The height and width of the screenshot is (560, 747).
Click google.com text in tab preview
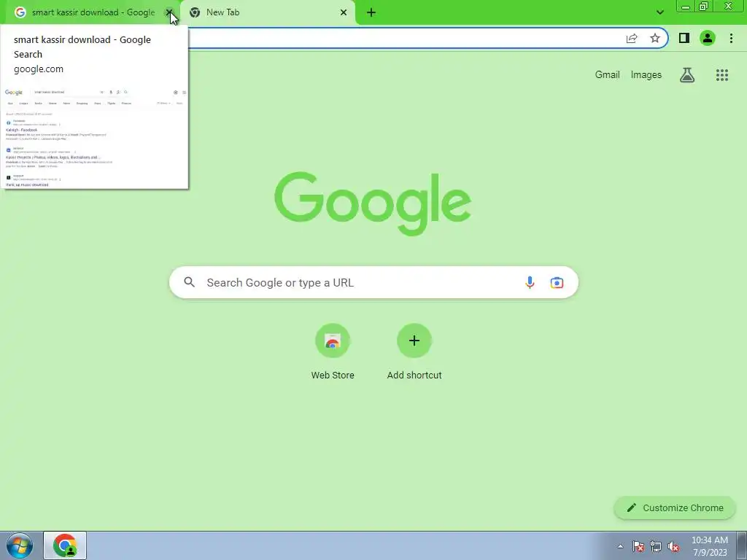[x=39, y=69]
